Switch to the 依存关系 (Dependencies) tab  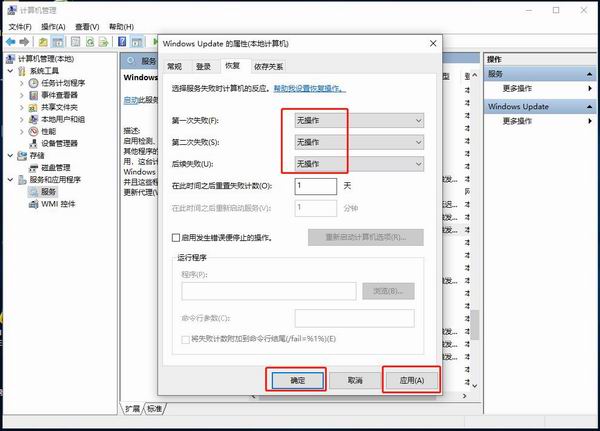pyautogui.click(x=267, y=66)
